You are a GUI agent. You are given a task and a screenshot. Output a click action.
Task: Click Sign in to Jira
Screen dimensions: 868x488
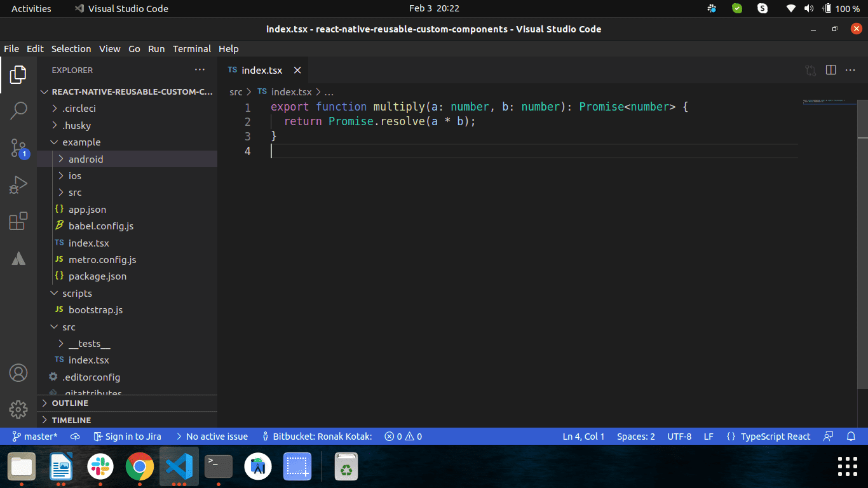(x=127, y=437)
